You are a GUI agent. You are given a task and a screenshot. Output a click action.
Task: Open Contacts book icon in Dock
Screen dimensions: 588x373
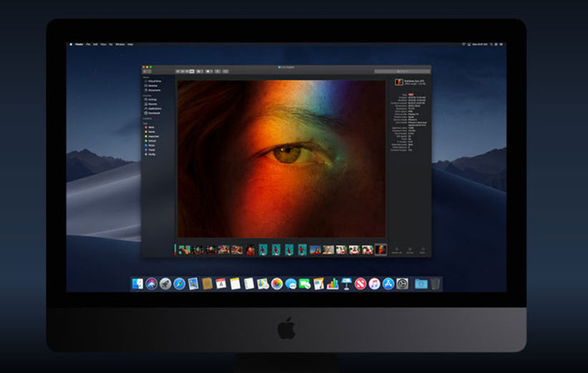click(x=207, y=284)
